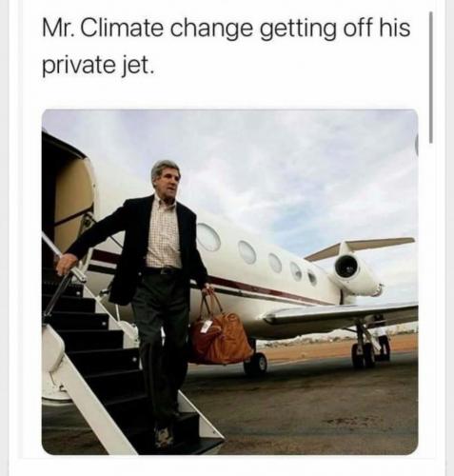The image size is (454, 476).
Task: Select the post caption text about climate change
Action: pos(227,47)
